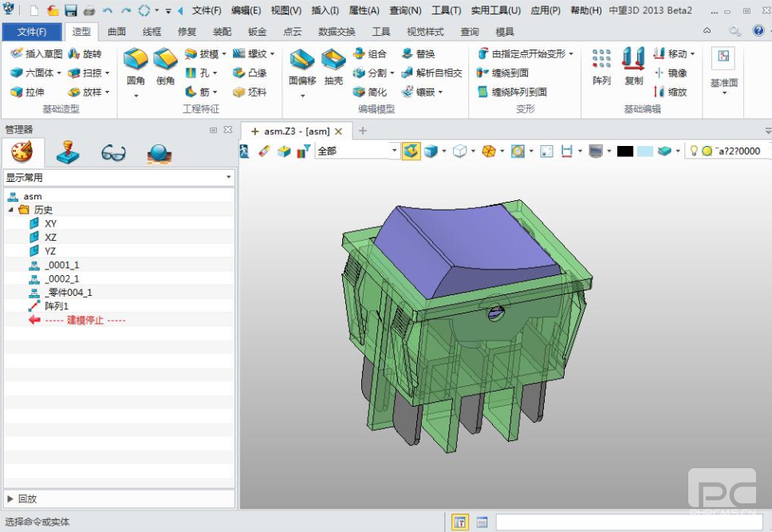Click the blue 文件(F) button
The height and width of the screenshot is (532, 772).
[x=31, y=32]
